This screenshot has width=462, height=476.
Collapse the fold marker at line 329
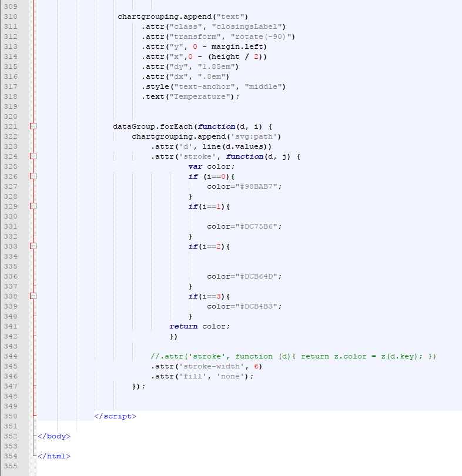point(34,206)
